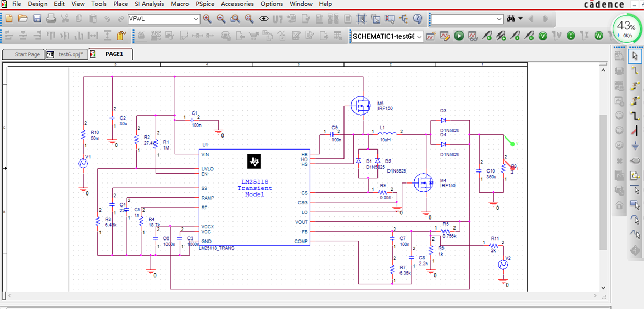This screenshot has height=309, width=644.
Task: Click the binoculars search icon
Action: click(511, 19)
